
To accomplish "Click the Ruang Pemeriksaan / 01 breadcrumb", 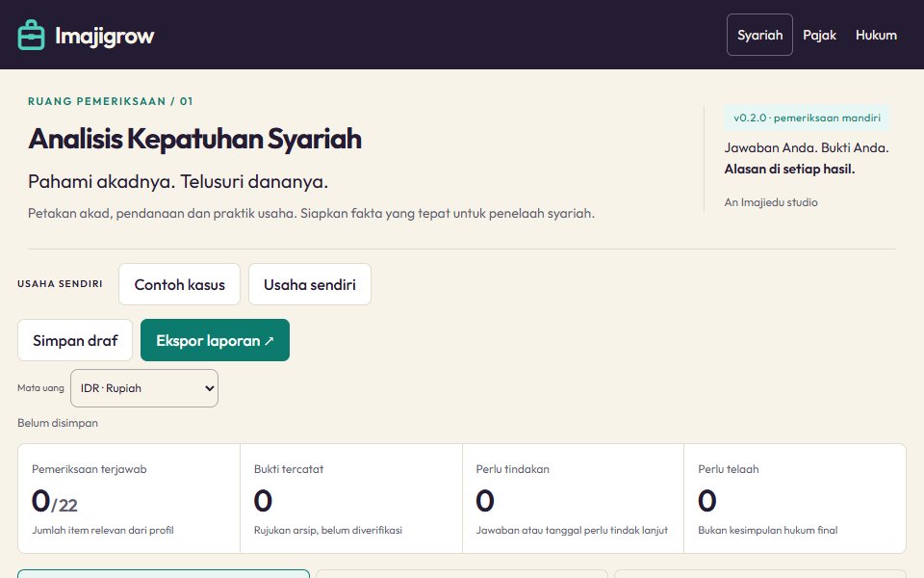I will tap(110, 101).
